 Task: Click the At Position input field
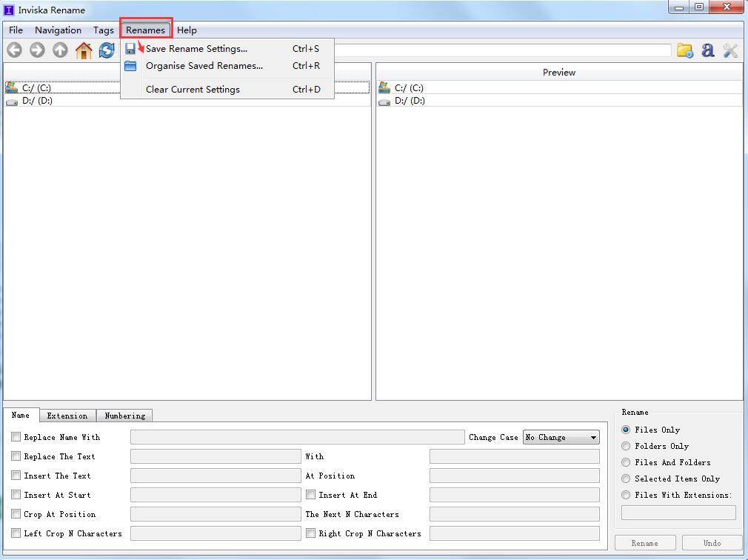pyautogui.click(x=515, y=476)
